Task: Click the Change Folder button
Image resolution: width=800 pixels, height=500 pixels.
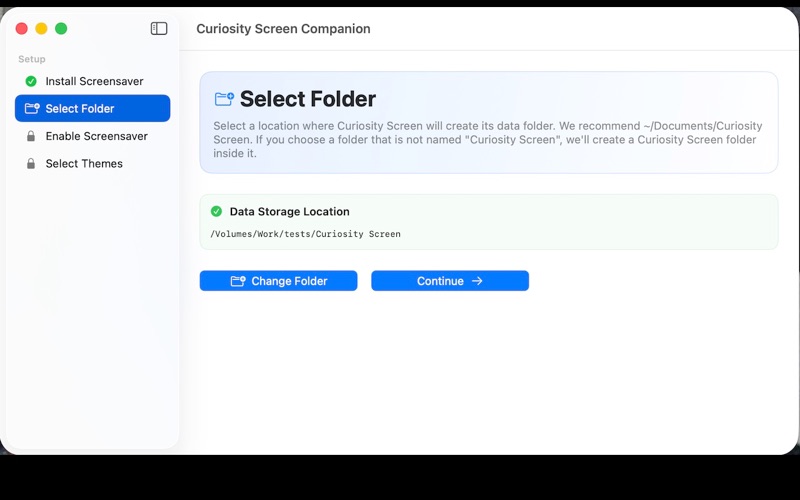Action: point(279,281)
